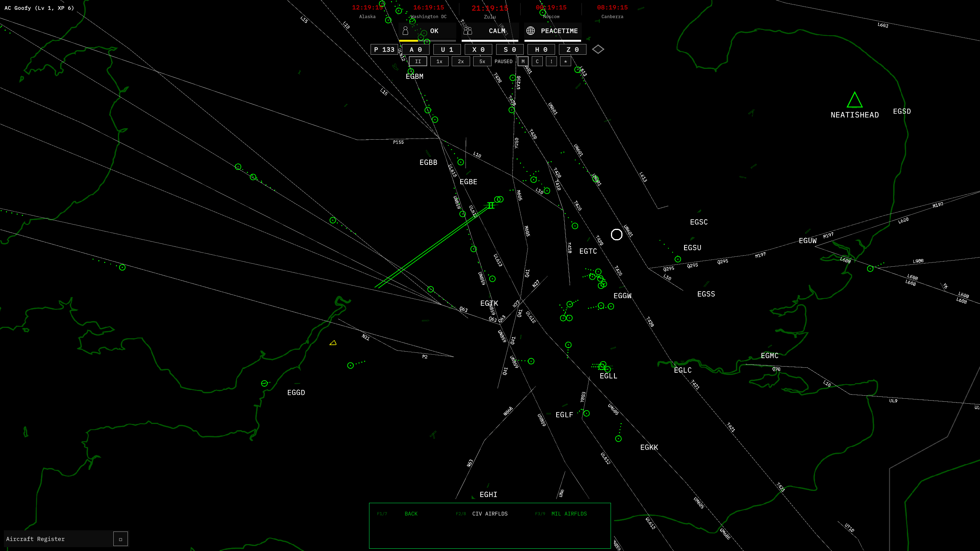Click the yellow triangle marker near N21
The image size is (980, 551).
(333, 343)
